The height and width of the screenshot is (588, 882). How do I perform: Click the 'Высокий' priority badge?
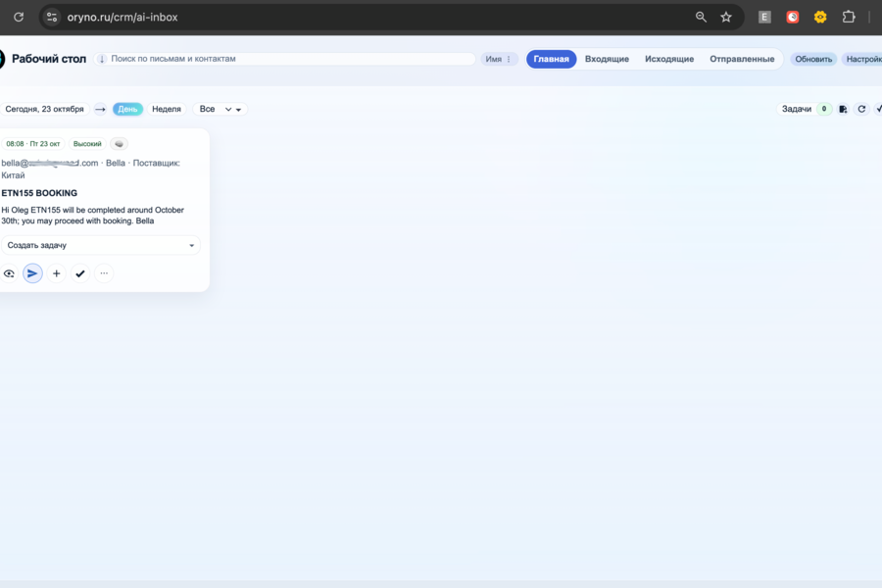[87, 144]
